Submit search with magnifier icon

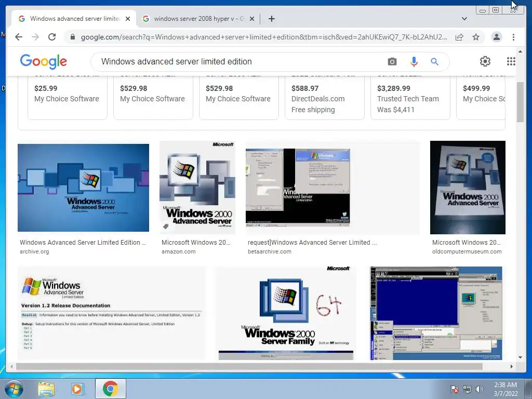[435, 61]
